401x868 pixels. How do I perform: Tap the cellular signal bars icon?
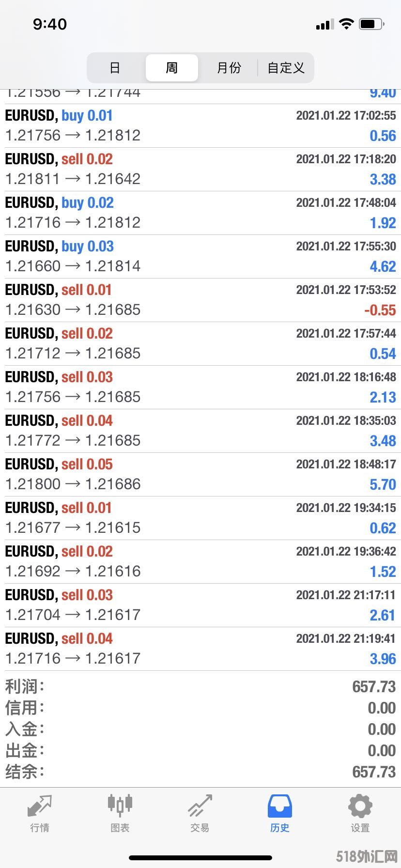(325, 24)
